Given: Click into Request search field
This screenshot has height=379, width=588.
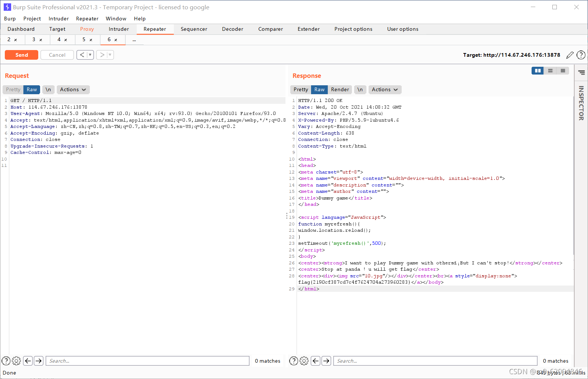Looking at the screenshot, I should click(147, 361).
